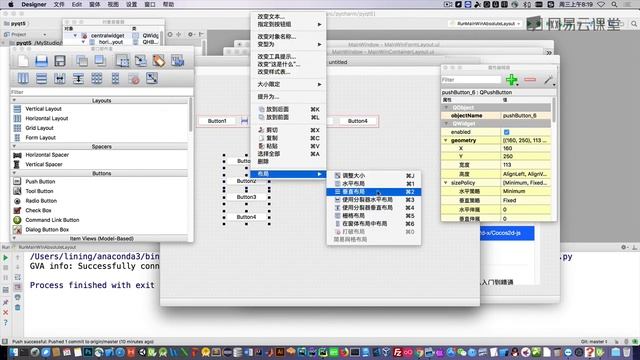Collapse the Spacers category in Widget Box
The width and height of the screenshot is (640, 360).
tap(14, 147)
